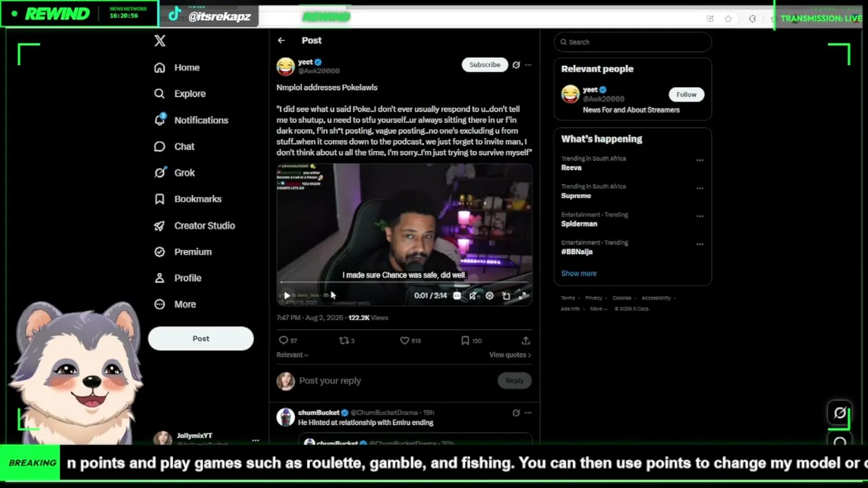Open the Relevant sort dropdown
This screenshot has width=868, height=488.
(292, 355)
